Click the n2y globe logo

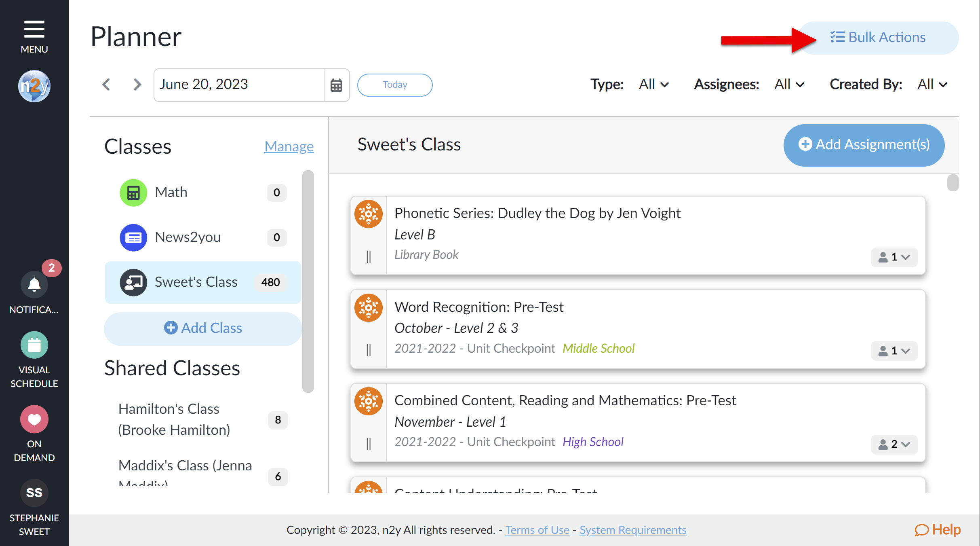tap(34, 86)
